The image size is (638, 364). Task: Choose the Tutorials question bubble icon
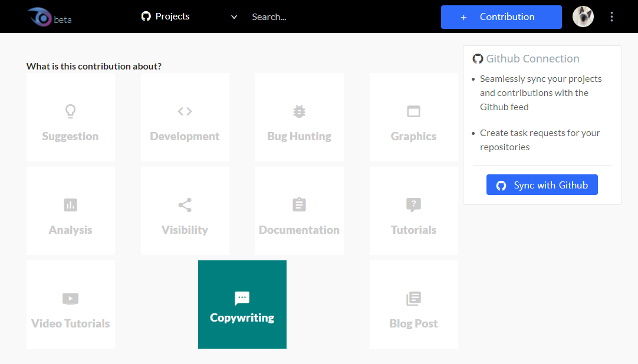pyautogui.click(x=413, y=205)
